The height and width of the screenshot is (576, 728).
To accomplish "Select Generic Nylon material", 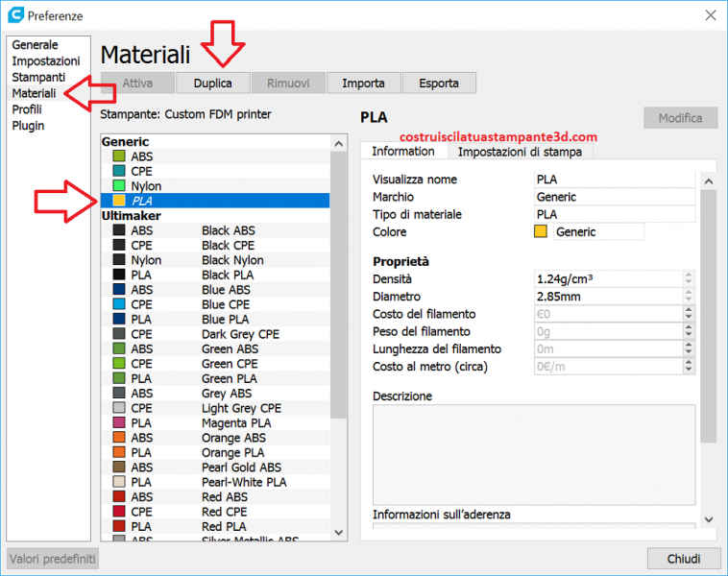I will (215, 186).
